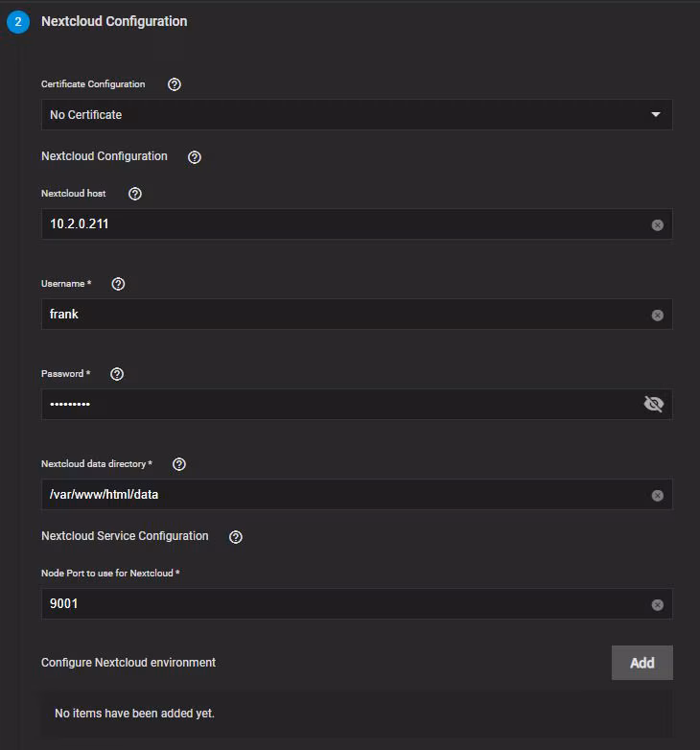Open help for Nextcloud data directory
The image size is (700, 750).
179,464
